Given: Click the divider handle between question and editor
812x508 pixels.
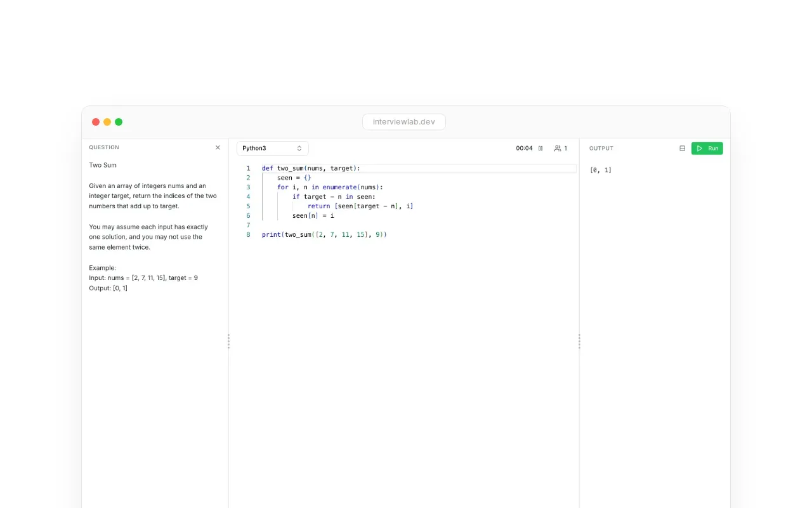Looking at the screenshot, I should [x=228, y=342].
